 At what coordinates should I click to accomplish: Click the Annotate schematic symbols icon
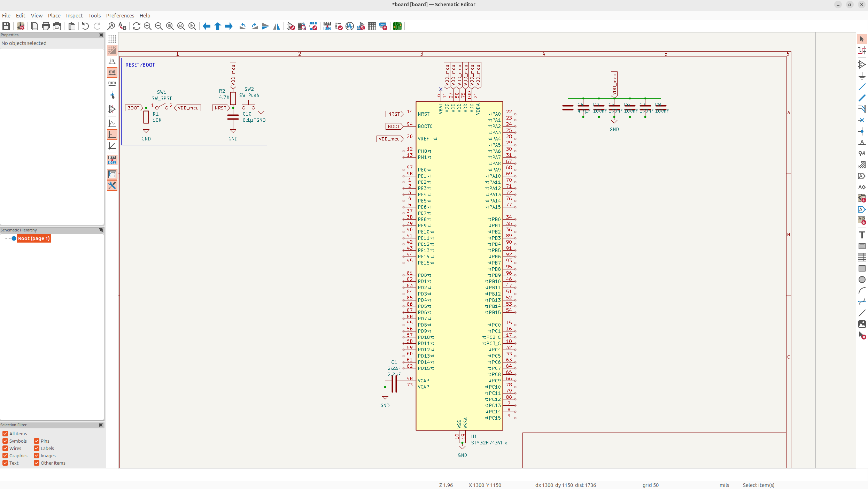click(327, 26)
